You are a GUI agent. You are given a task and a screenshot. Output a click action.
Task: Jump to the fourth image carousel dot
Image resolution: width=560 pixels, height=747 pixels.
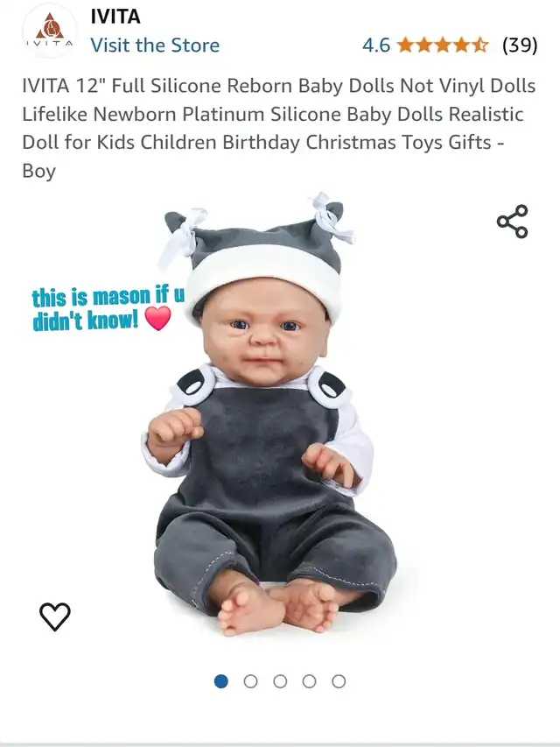point(310,681)
